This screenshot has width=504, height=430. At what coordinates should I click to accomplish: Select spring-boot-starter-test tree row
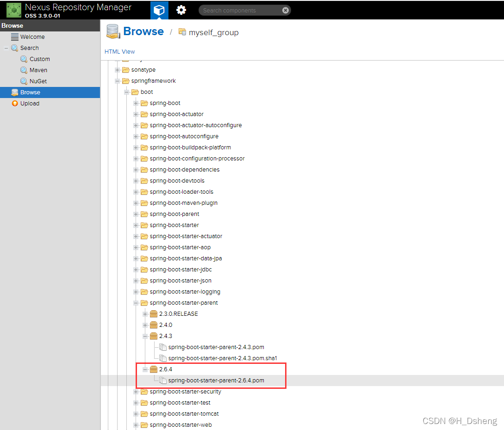[180, 403]
